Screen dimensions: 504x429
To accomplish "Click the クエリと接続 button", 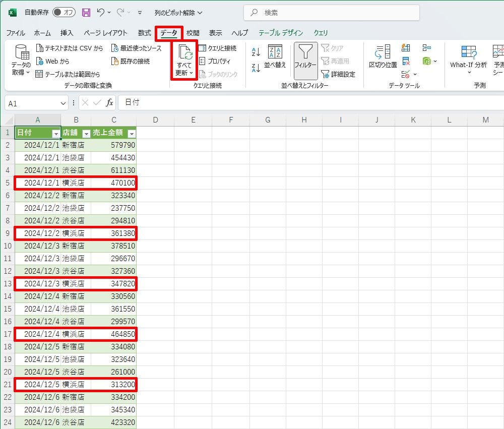I will point(217,48).
